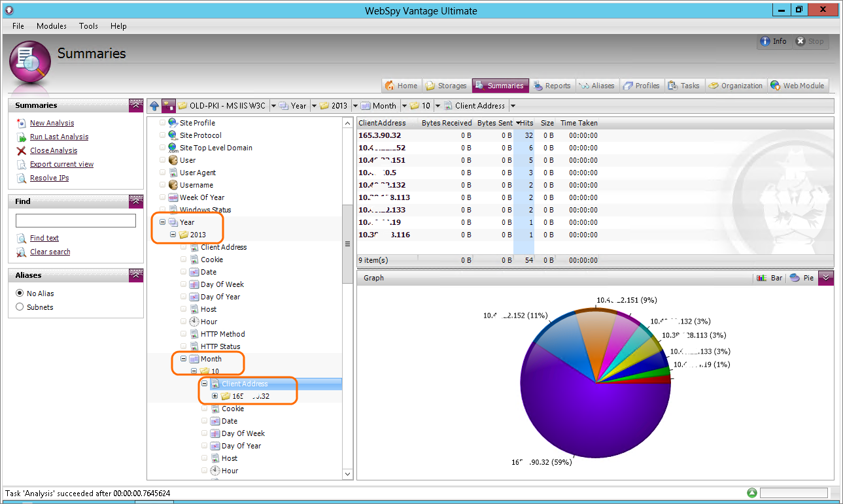This screenshot has width=843, height=504.
Task: Click the Site Top Level Domain .com icon
Action: pos(173,148)
